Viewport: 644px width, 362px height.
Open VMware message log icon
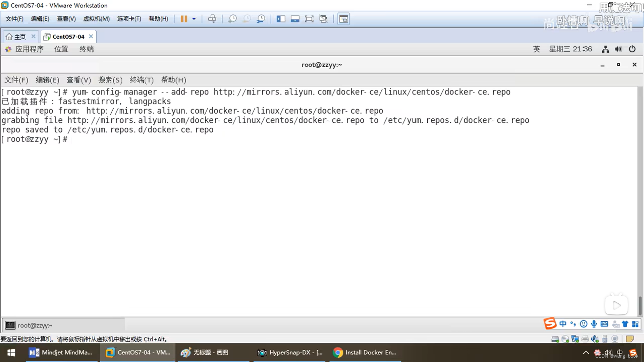tap(630, 339)
